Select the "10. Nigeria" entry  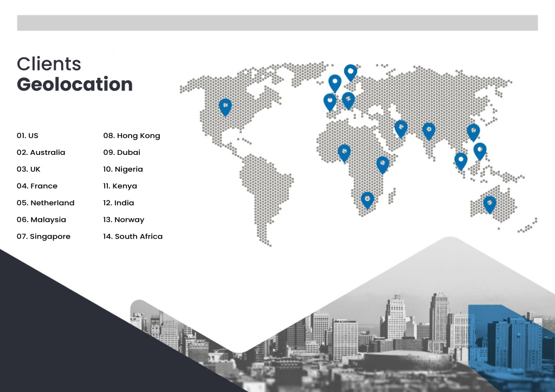[123, 169]
